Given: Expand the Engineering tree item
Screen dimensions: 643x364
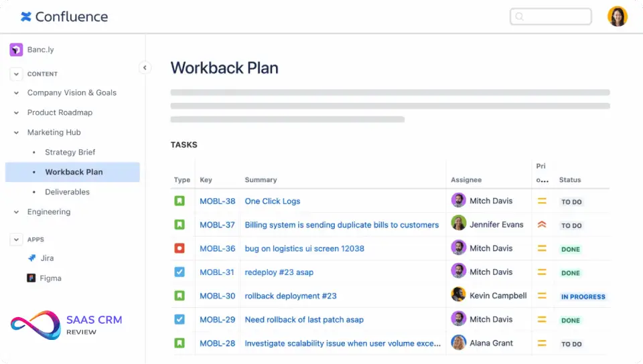Looking at the screenshot, I should point(16,212).
